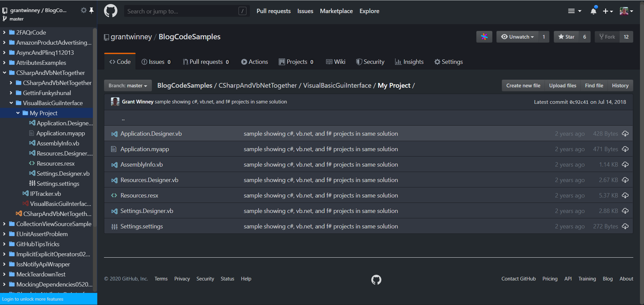Go up to parent directory (..)
Image resolution: width=644 pixels, height=305 pixels.
pyautogui.click(x=123, y=119)
